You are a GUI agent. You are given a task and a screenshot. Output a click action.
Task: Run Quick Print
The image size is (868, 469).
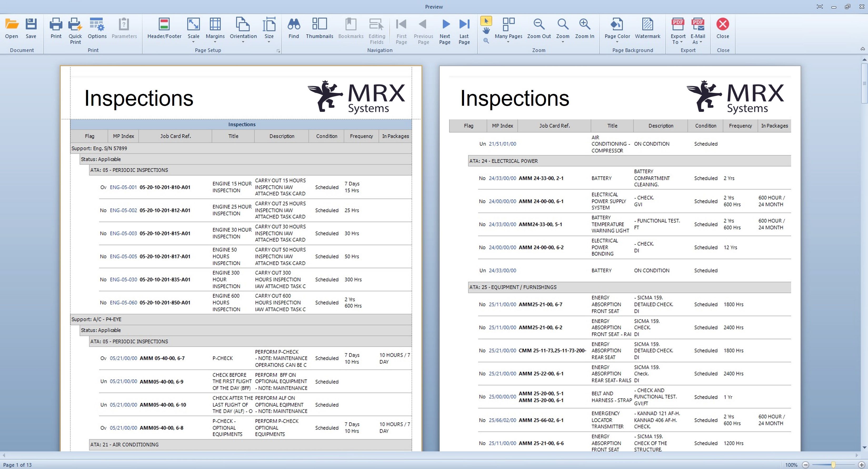[x=75, y=31]
